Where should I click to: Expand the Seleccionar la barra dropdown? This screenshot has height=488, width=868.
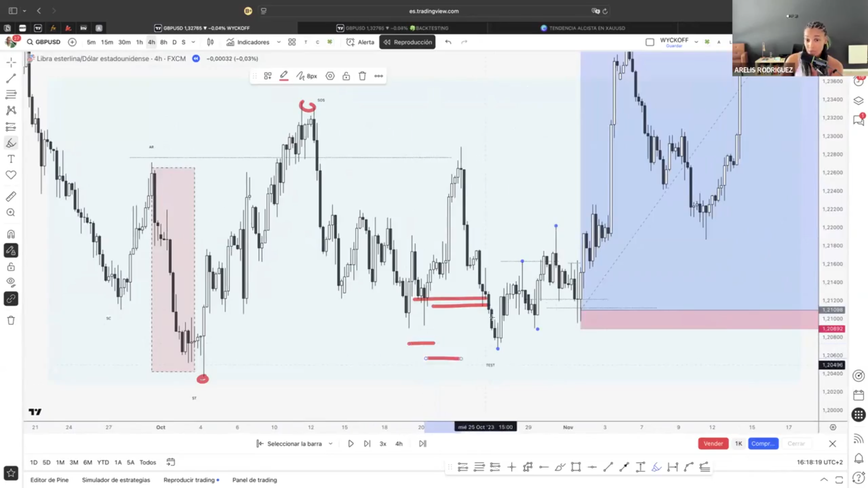[x=330, y=444]
